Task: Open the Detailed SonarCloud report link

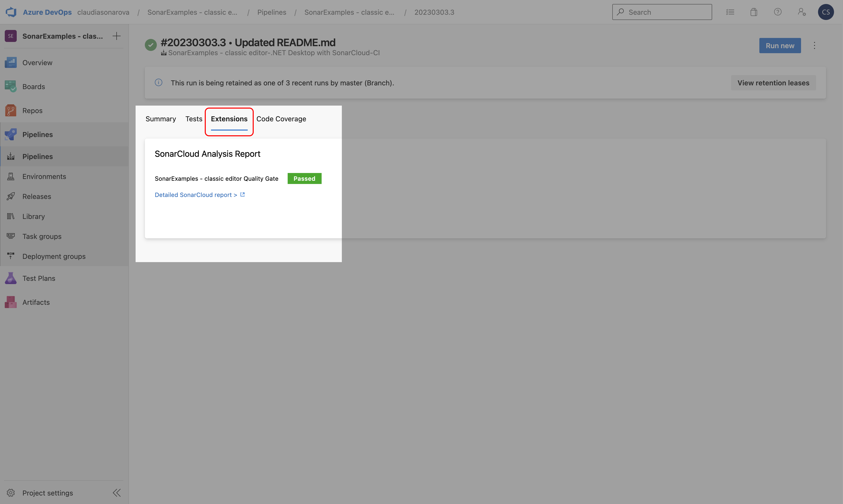Action: [x=196, y=195]
